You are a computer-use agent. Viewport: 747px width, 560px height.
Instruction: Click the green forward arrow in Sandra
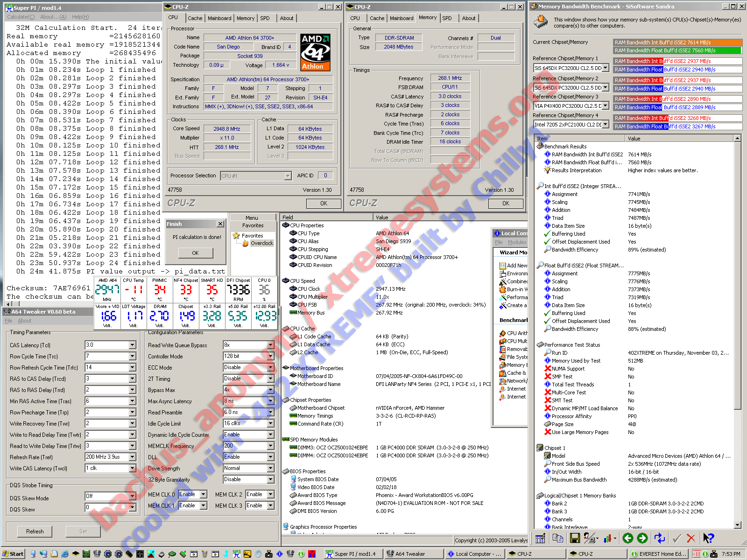(x=642, y=538)
